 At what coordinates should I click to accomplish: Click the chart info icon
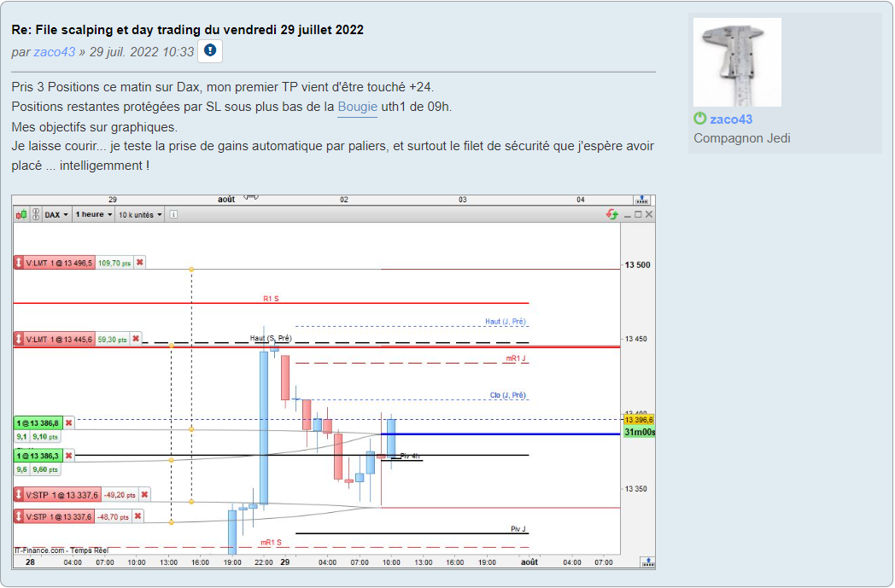click(173, 214)
